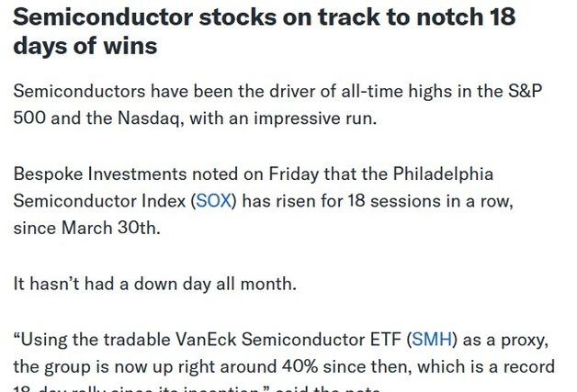Click the words "since March 30th"
The height and width of the screenshot is (392, 577).
pos(86,228)
